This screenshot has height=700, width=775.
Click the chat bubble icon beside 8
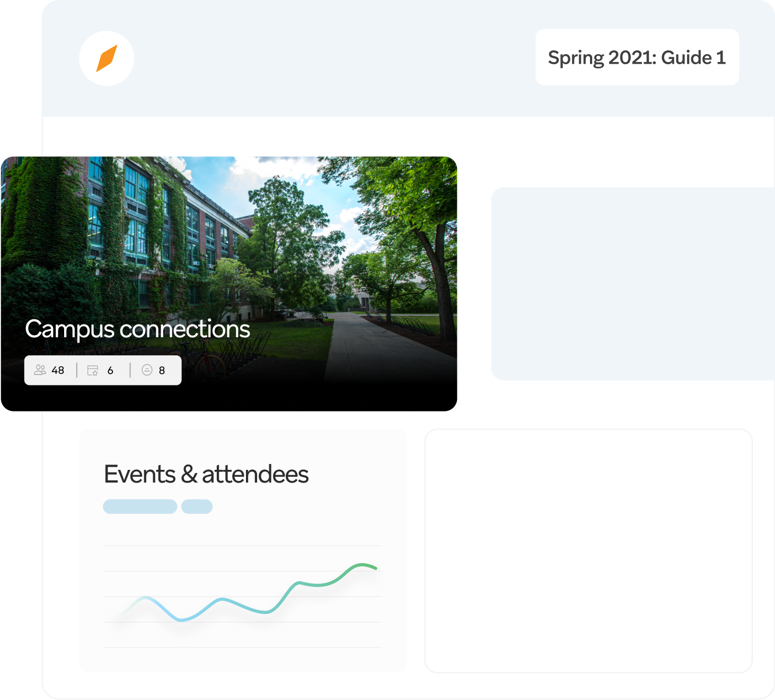[x=147, y=370]
